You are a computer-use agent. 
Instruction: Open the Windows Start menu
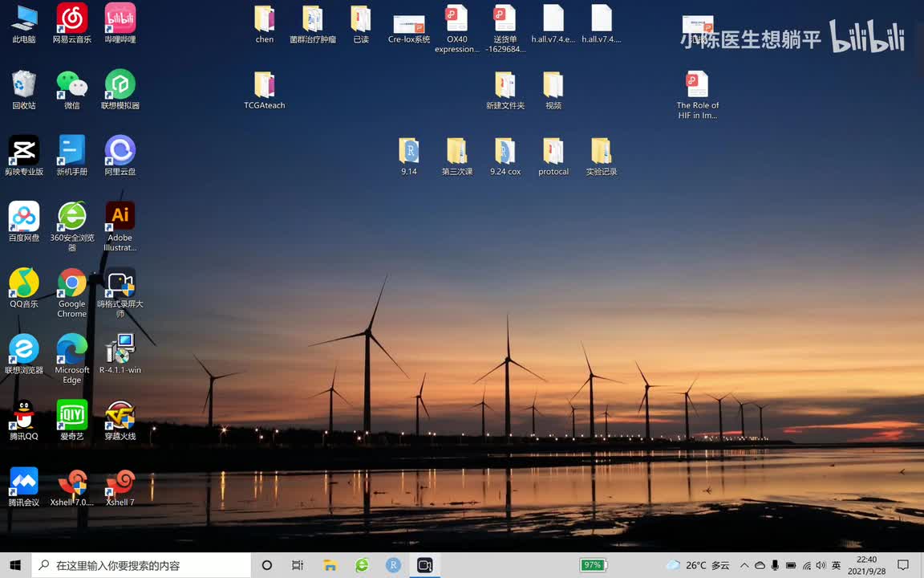15,565
